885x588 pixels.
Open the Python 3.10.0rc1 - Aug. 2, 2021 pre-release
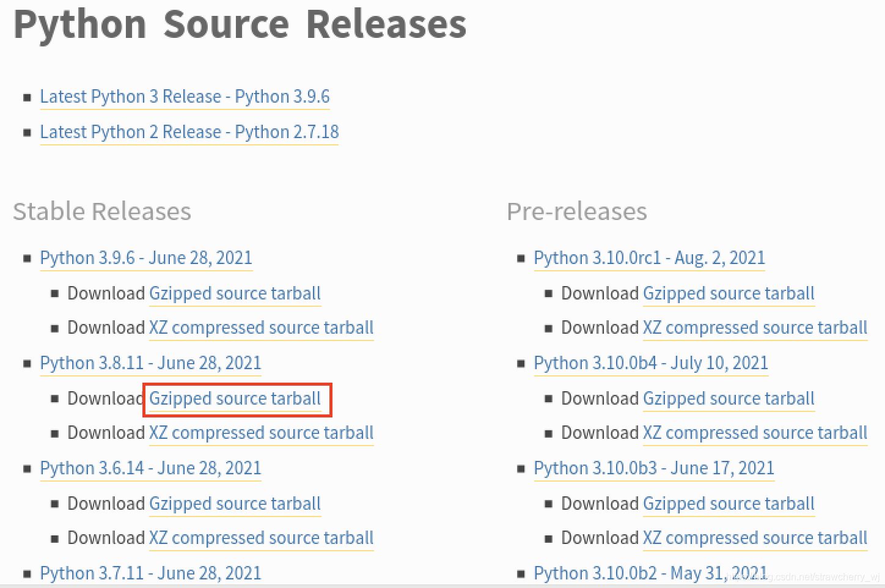(x=649, y=258)
